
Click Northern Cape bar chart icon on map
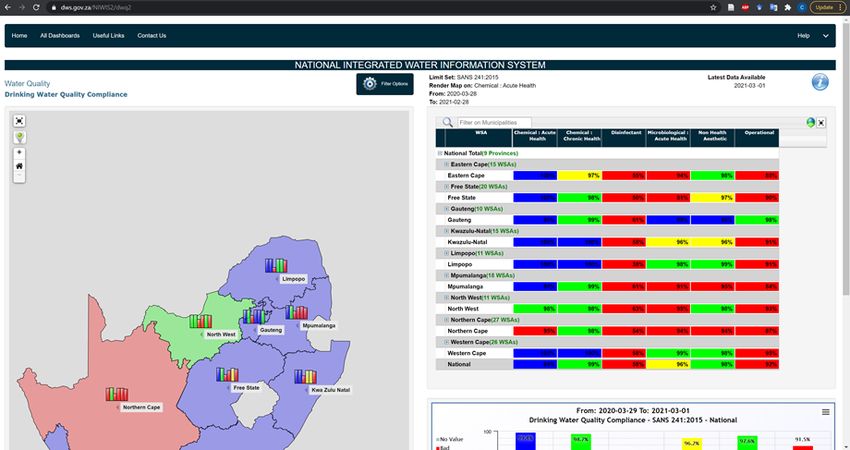point(117,394)
